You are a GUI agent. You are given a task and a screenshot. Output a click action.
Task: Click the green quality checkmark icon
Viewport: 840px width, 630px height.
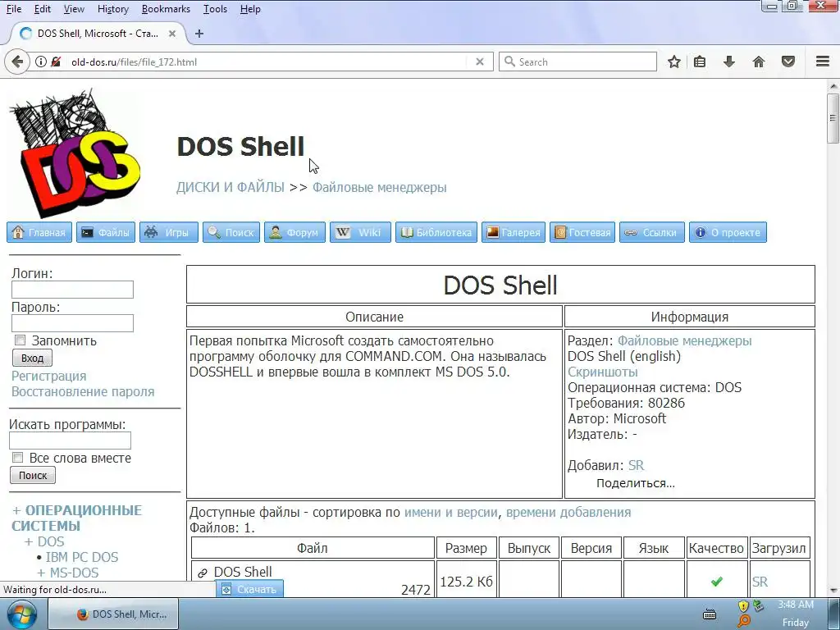[x=717, y=582]
